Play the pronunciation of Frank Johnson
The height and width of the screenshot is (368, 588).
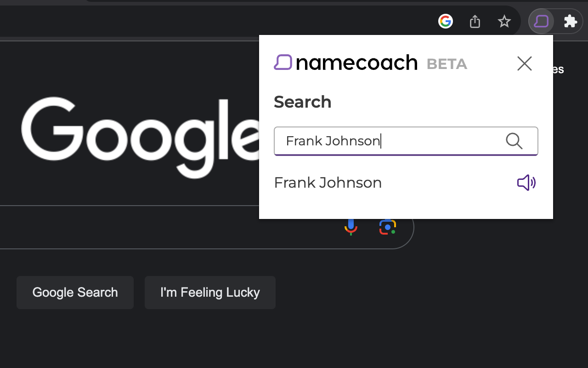pyautogui.click(x=526, y=183)
